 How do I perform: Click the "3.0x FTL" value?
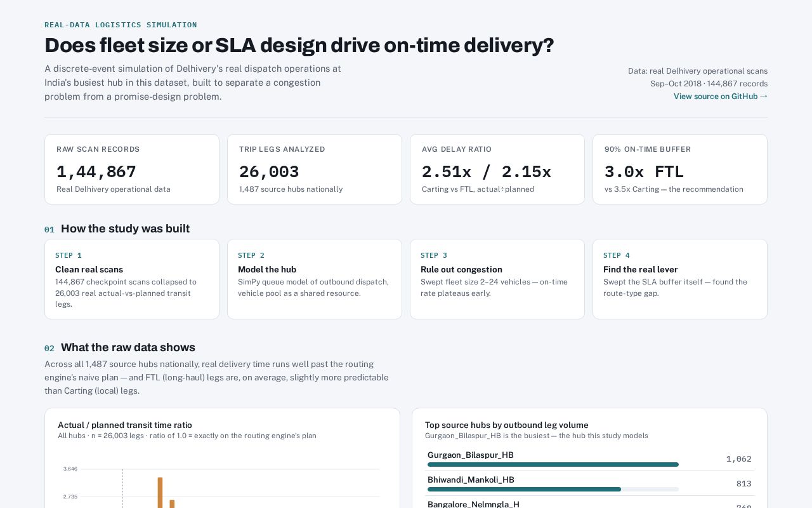coord(644,171)
